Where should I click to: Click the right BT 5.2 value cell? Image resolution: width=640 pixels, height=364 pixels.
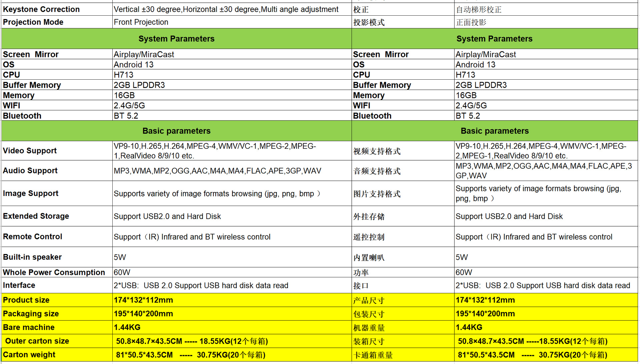[468, 116]
